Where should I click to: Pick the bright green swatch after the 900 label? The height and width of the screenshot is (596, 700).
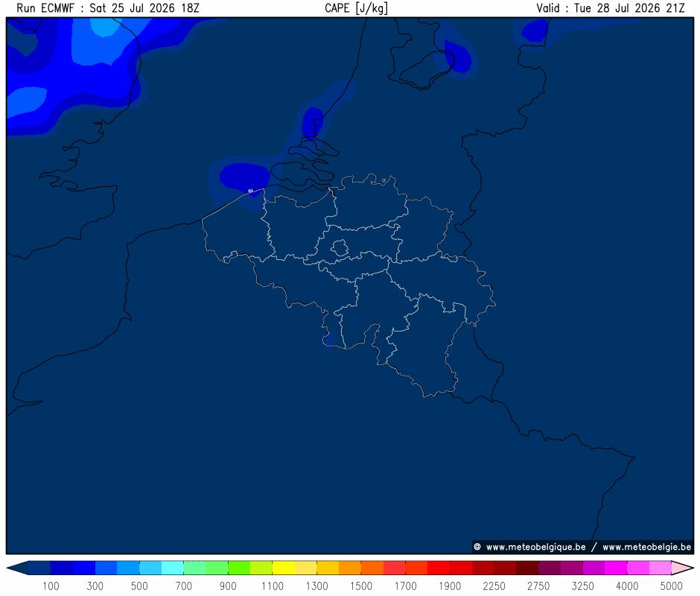239,568
